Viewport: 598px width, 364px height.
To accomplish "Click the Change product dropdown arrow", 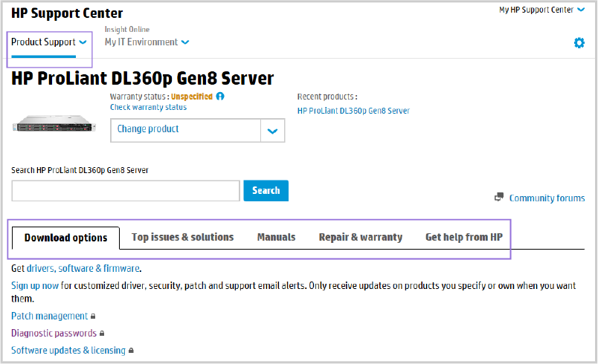I will point(273,131).
